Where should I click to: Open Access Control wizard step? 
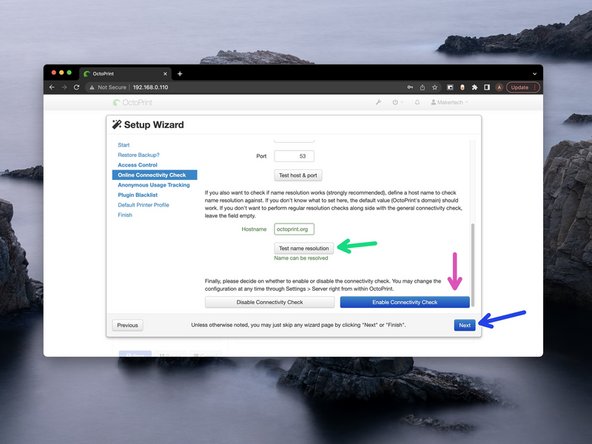pos(137,165)
